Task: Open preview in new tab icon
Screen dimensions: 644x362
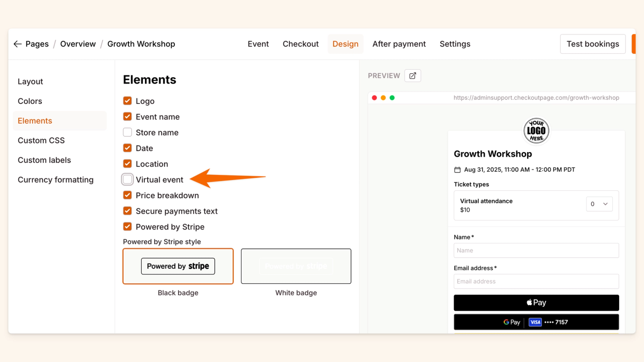Action: click(x=413, y=76)
